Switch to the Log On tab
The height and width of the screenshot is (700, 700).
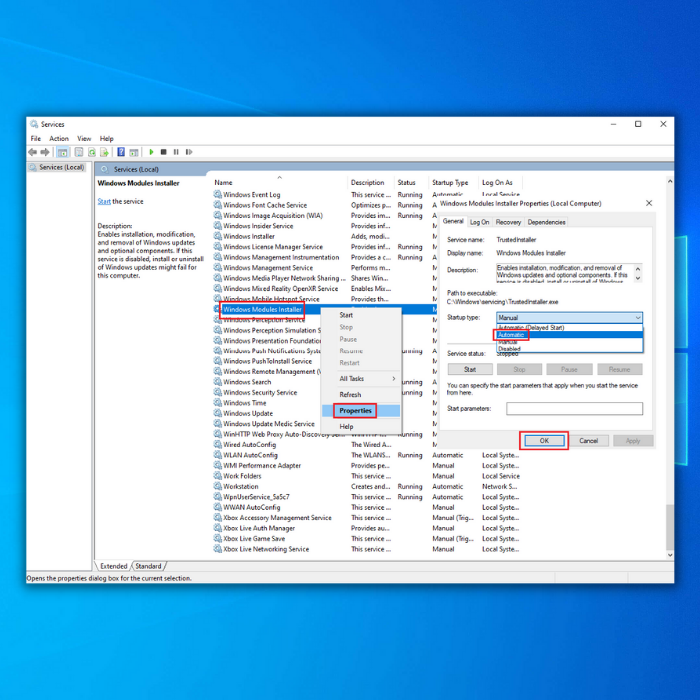click(479, 222)
